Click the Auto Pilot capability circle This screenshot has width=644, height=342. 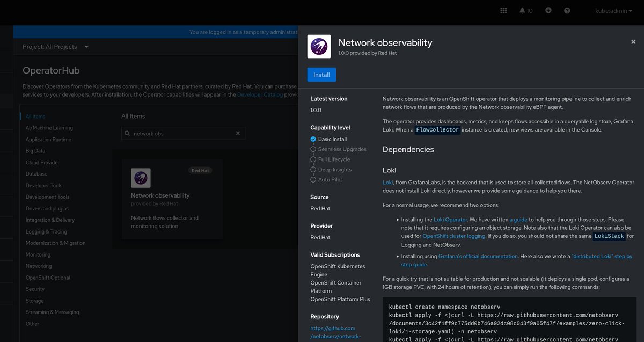point(313,180)
